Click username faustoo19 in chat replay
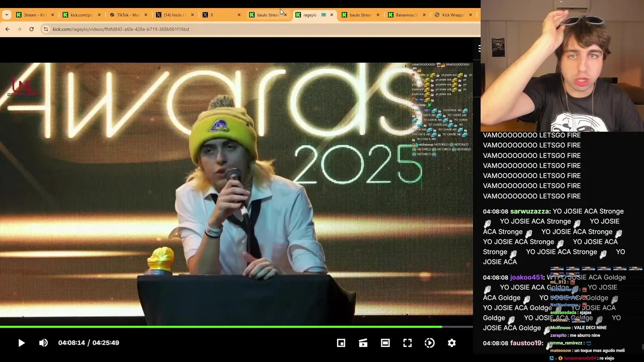 [526, 343]
